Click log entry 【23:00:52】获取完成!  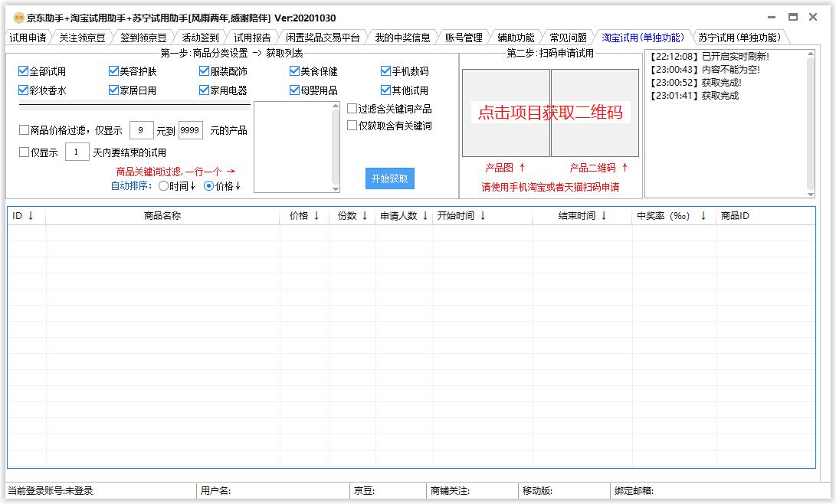pos(696,83)
